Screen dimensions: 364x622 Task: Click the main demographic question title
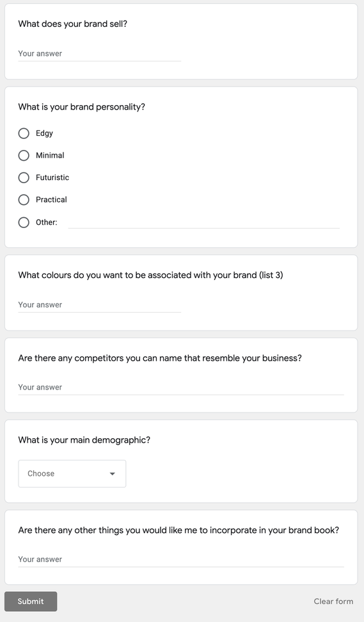(84, 440)
